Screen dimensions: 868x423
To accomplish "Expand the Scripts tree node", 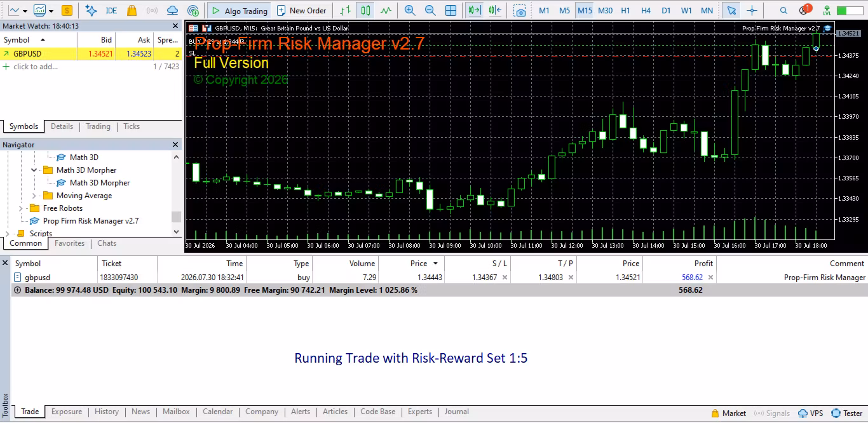I will point(8,234).
